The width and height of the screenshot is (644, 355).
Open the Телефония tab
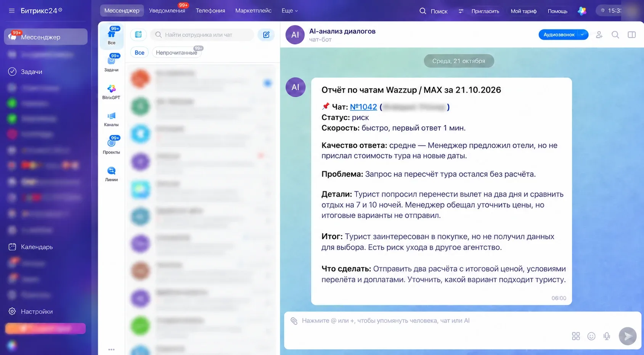pos(210,11)
